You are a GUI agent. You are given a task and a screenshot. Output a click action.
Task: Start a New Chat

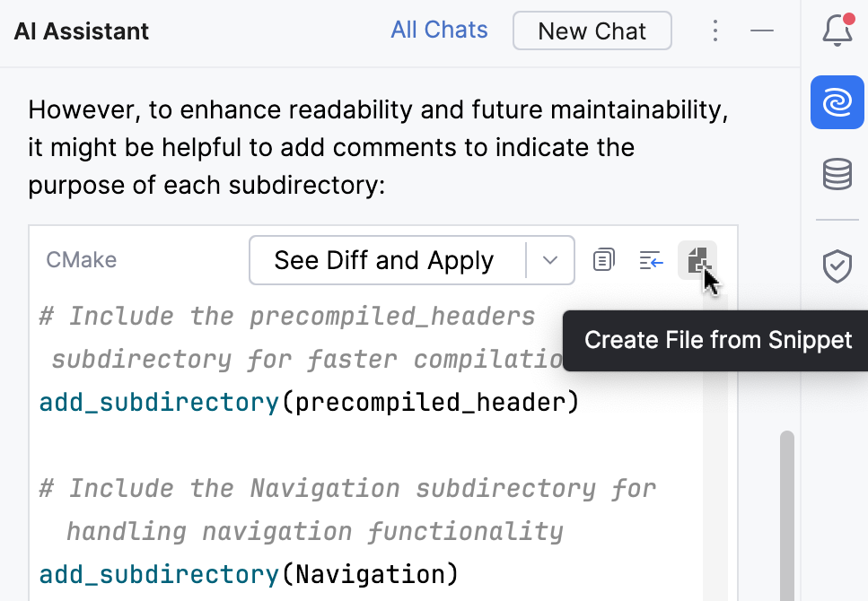592,30
